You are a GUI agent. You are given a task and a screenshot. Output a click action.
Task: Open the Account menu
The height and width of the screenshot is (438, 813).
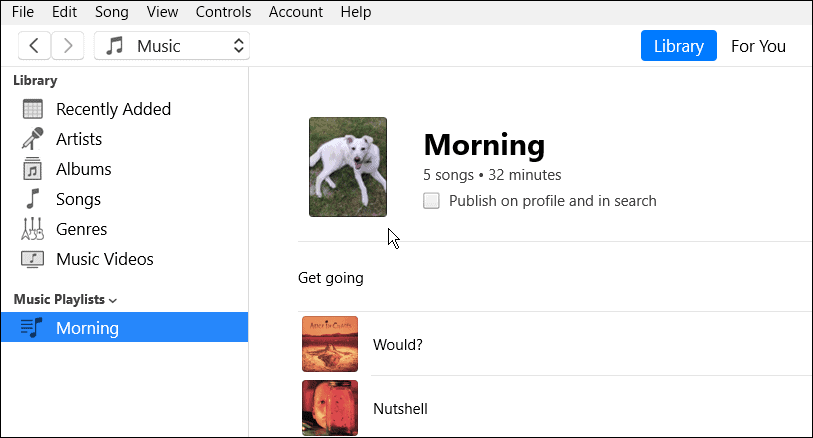point(296,12)
